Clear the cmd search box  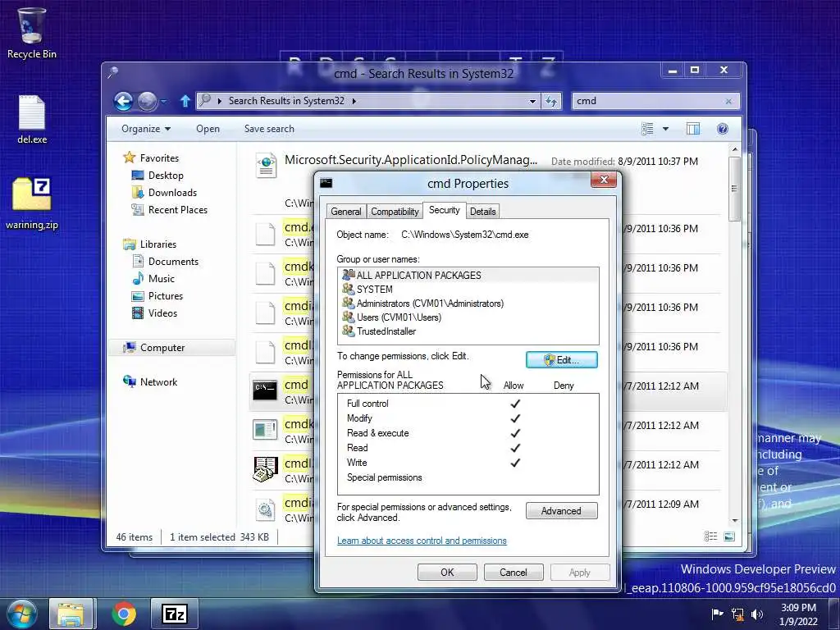pos(728,101)
